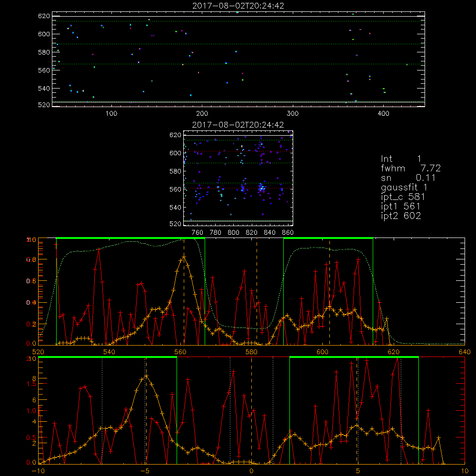This screenshot has width=476, height=476.
Task: Click the x-axis tick label 780
Action: [x=216, y=233]
